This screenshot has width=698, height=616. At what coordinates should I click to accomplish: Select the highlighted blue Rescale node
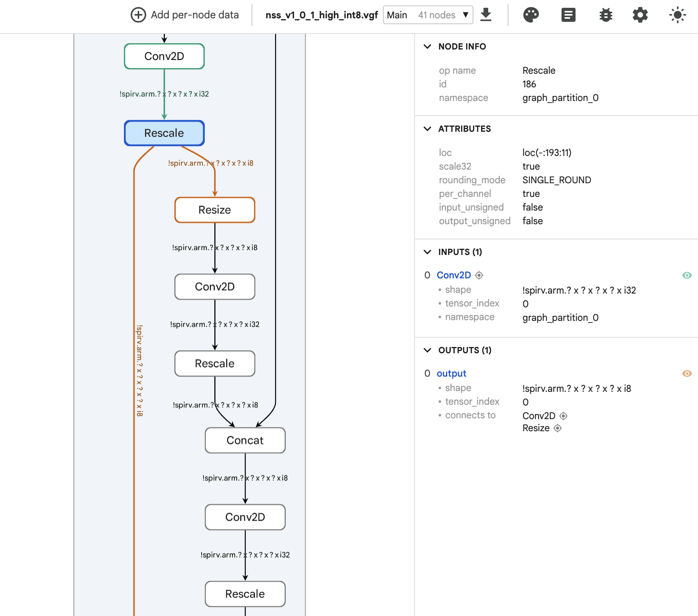164,133
